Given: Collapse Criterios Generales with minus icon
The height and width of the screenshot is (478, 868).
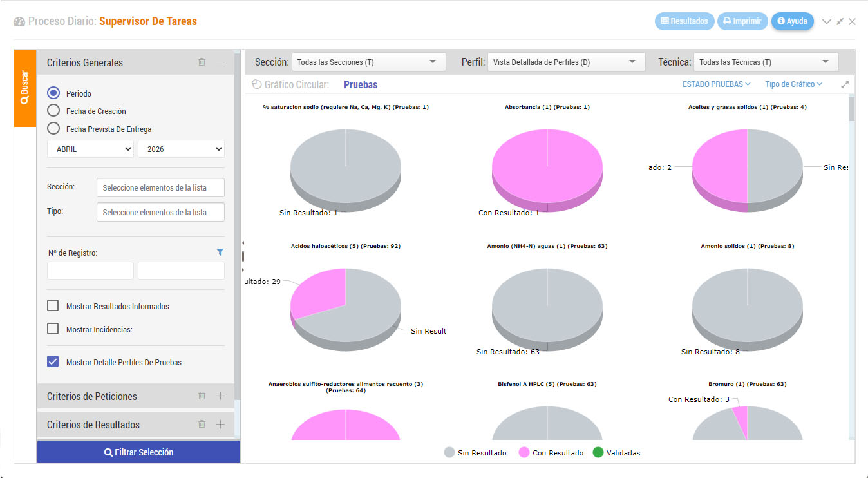Looking at the screenshot, I should 220,62.
